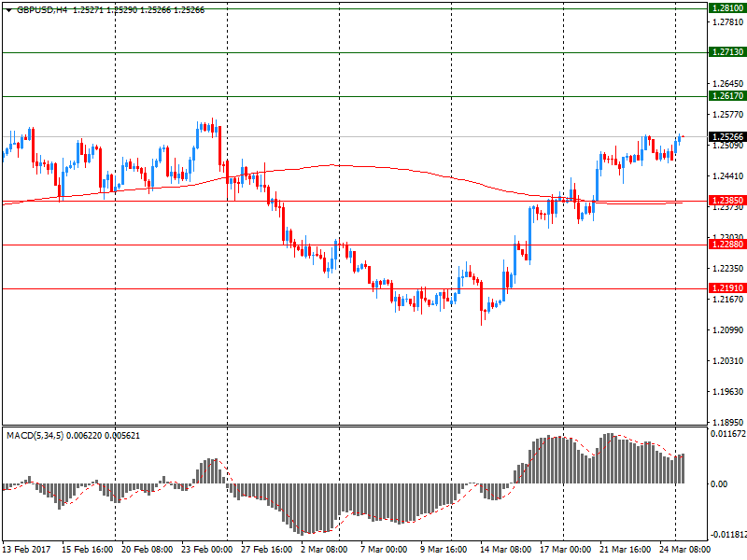The image size is (747, 560).
Task: Select the 13 Feb 2017 date label
Action: tap(26, 549)
